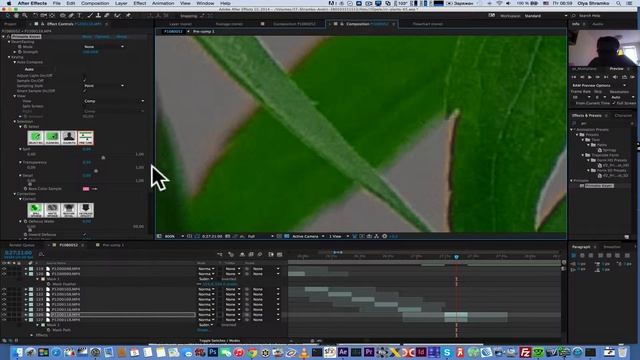Toggle visibility eye of layer 121

[x=4, y=289]
